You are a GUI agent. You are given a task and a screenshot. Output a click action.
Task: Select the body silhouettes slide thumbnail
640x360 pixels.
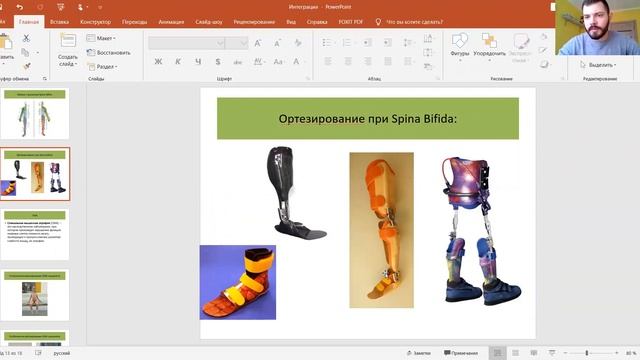(x=35, y=114)
